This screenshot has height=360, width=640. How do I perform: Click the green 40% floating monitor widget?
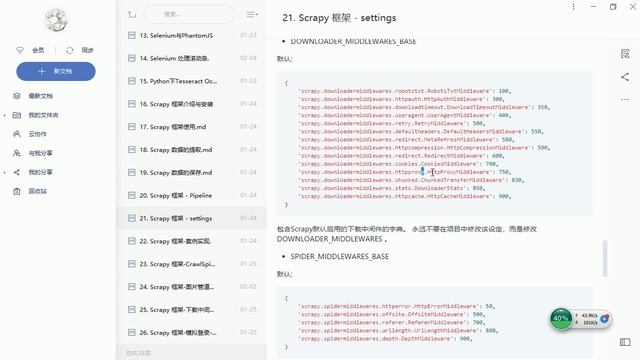coord(560,319)
